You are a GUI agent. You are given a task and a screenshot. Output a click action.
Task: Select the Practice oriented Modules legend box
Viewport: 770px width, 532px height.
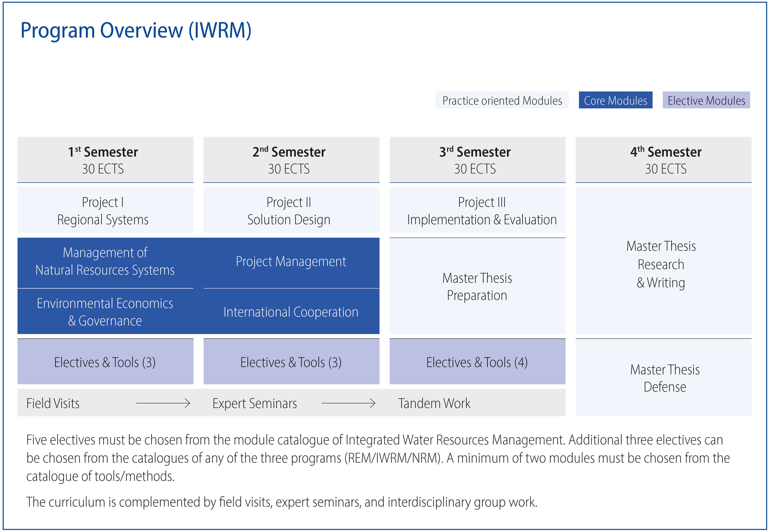tap(502, 100)
